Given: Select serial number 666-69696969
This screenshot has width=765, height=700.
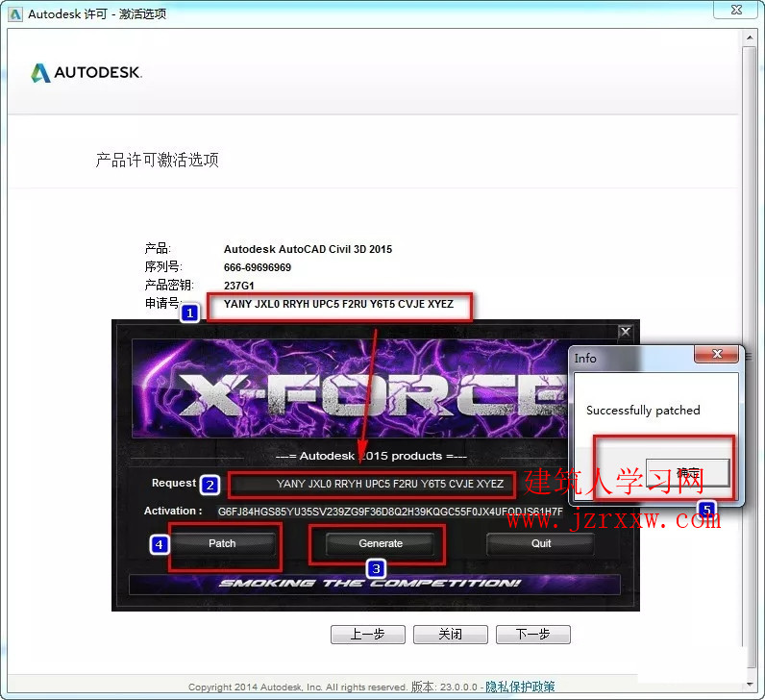Looking at the screenshot, I should coord(258,267).
